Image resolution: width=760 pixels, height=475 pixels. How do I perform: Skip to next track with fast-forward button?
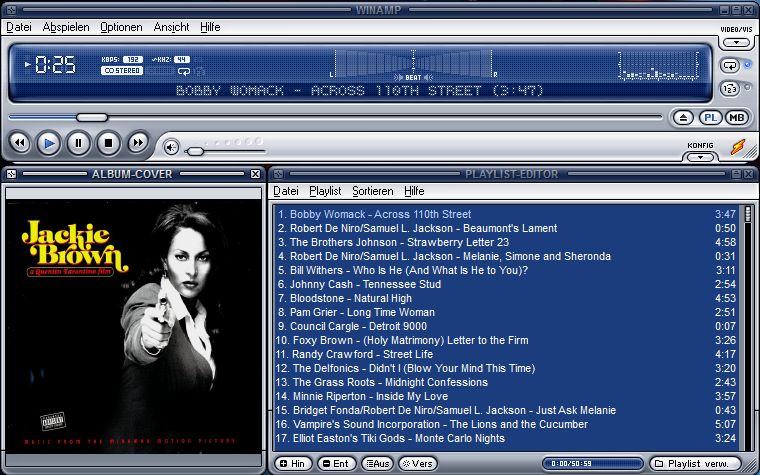tap(138, 142)
